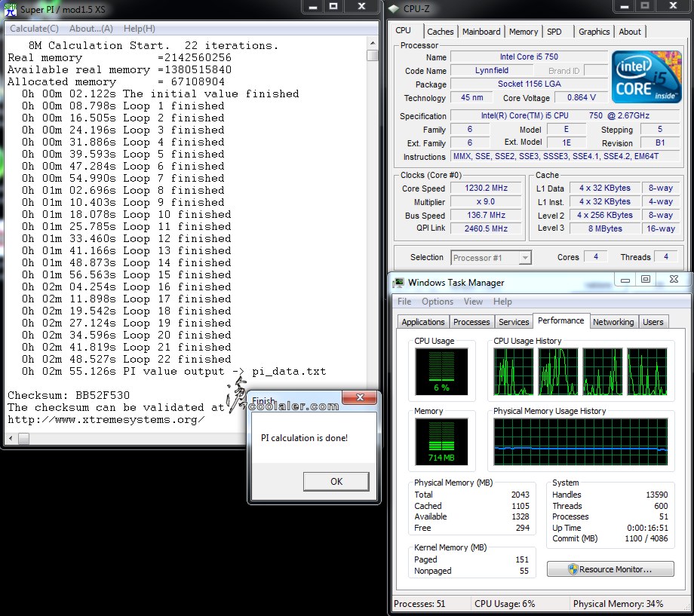Open the About...(A) menu in Super PI

point(91,29)
